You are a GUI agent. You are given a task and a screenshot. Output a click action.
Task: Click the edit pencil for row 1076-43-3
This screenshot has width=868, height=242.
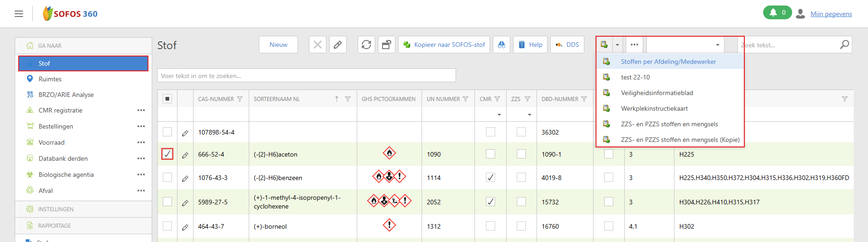point(185,178)
